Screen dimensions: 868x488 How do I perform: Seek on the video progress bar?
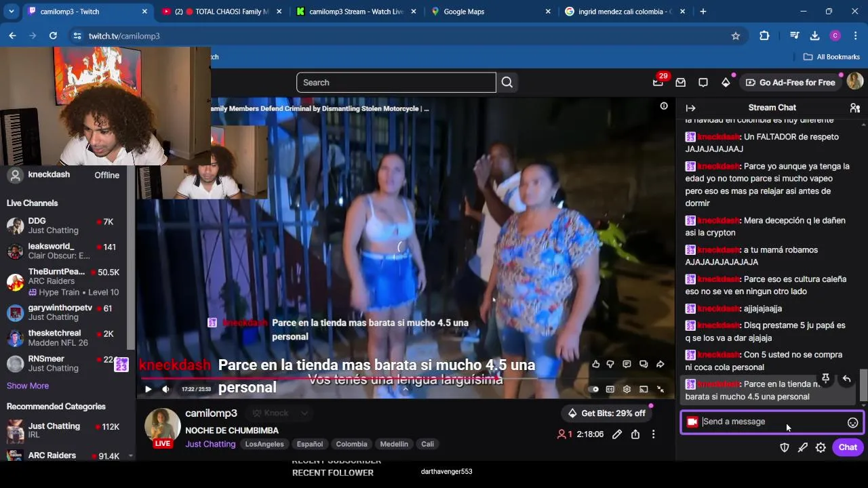pyautogui.click(x=406, y=379)
